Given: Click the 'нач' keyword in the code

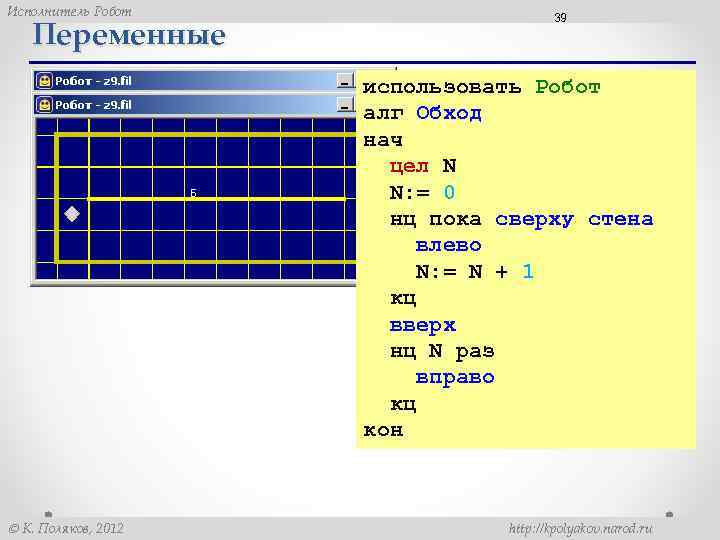Looking at the screenshot, I should [382, 140].
